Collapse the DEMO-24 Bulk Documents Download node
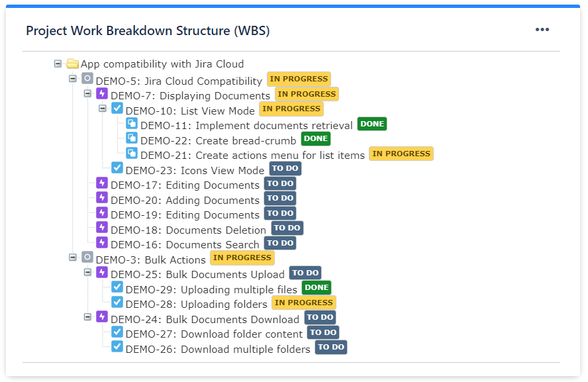588x382 pixels. pyautogui.click(x=88, y=316)
